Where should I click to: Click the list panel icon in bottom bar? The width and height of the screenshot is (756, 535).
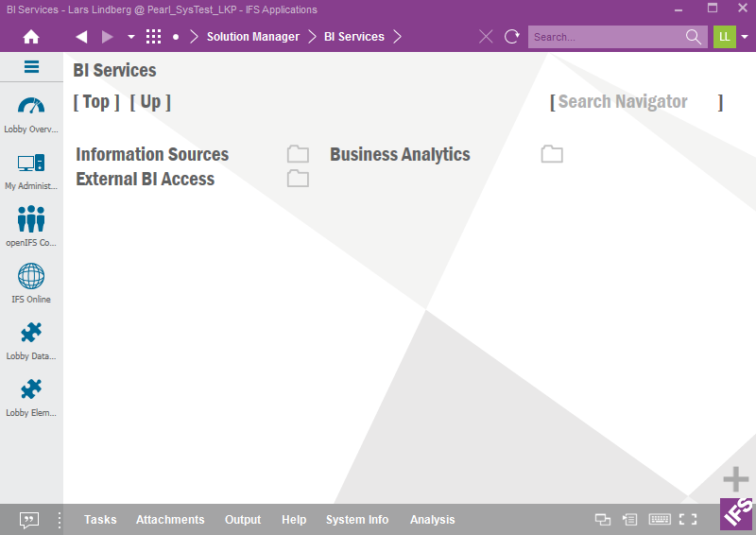pyautogui.click(x=629, y=519)
